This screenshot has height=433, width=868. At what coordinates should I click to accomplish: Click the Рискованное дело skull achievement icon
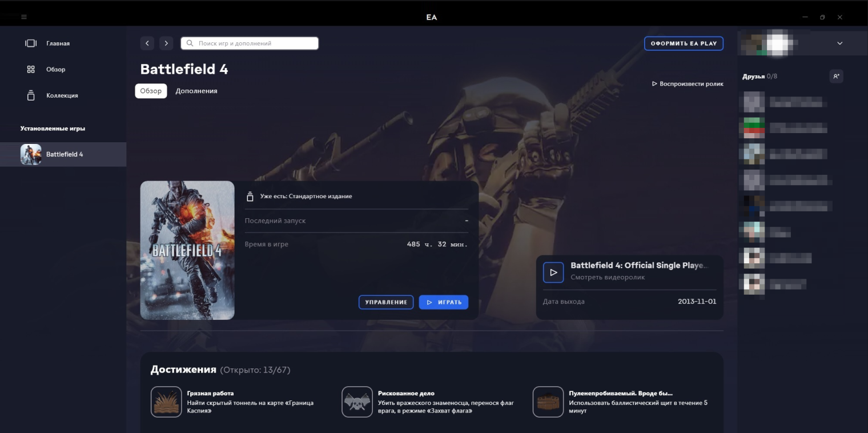357,402
